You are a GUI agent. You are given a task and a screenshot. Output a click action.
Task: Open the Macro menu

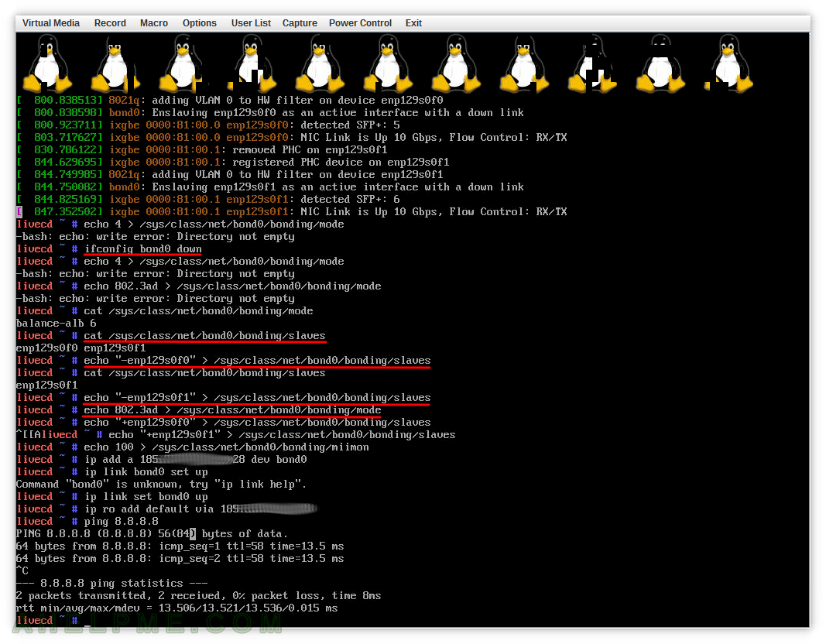click(x=154, y=23)
